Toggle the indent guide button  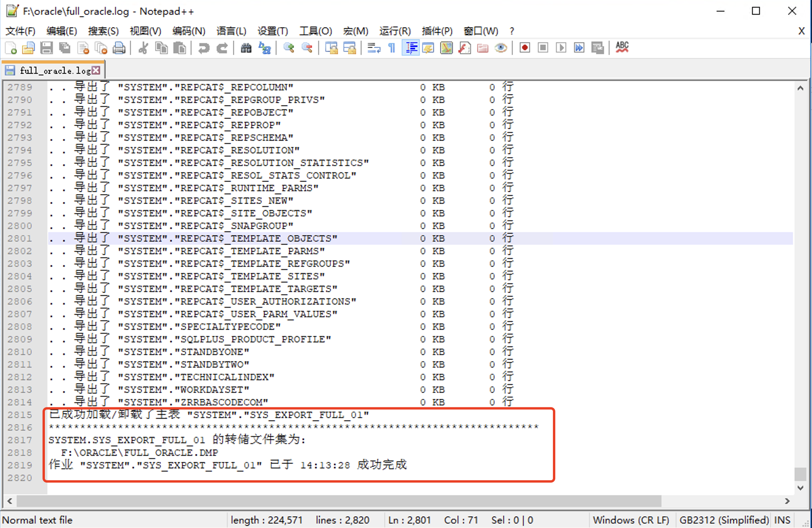click(411, 48)
